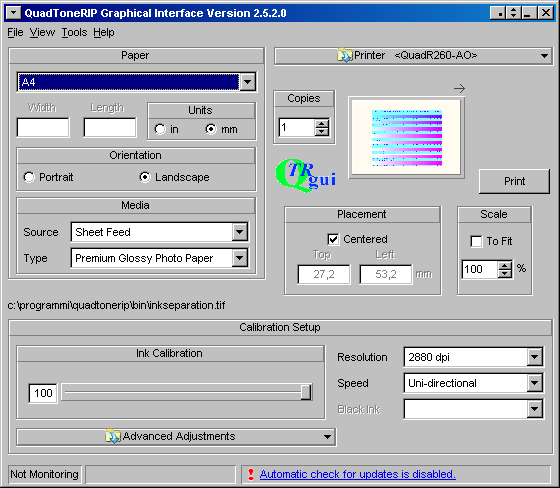Click the Ink Calibration slider handle

tap(306, 392)
